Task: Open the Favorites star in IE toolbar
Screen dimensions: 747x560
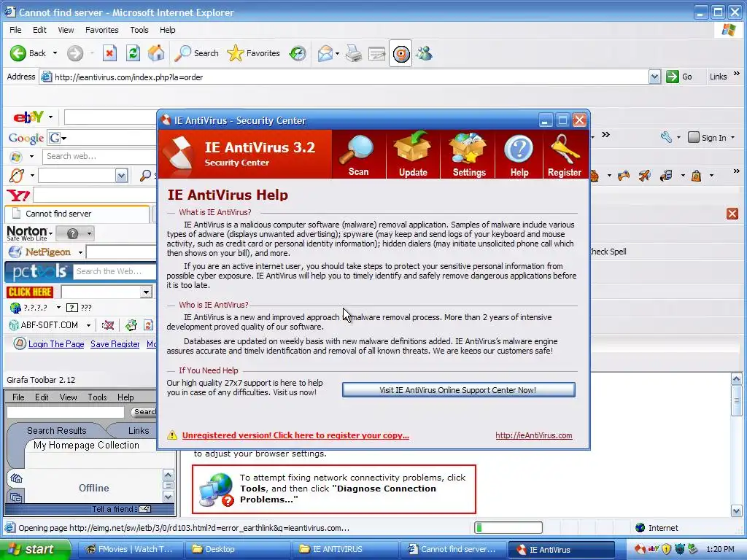Action: point(253,53)
